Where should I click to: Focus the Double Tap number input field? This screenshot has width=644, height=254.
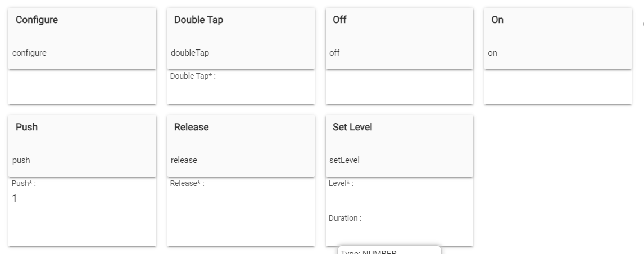(236, 93)
